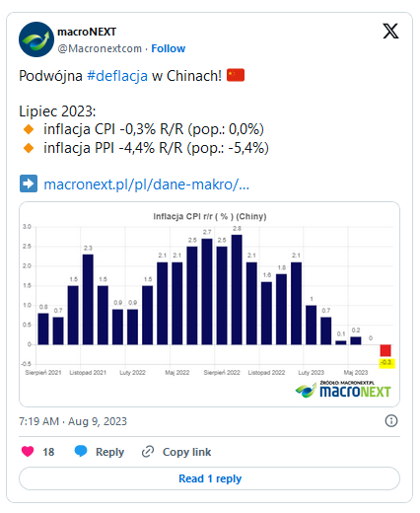Follow the Macronextcom account
The width and height of the screenshot is (420, 513).
[x=169, y=48]
